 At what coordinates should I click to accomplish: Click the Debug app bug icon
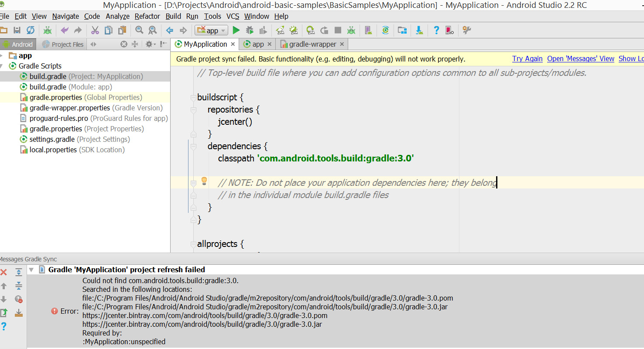[x=250, y=30]
